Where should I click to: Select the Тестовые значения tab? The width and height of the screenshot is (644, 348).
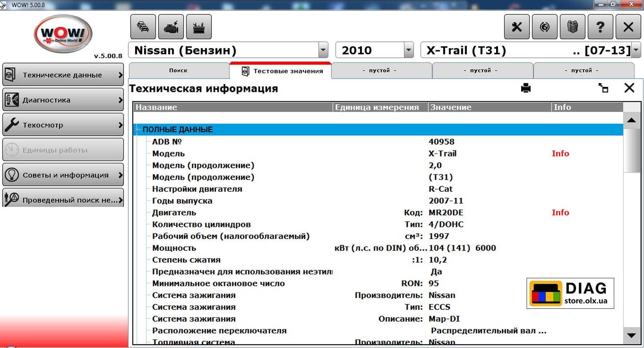click(281, 71)
